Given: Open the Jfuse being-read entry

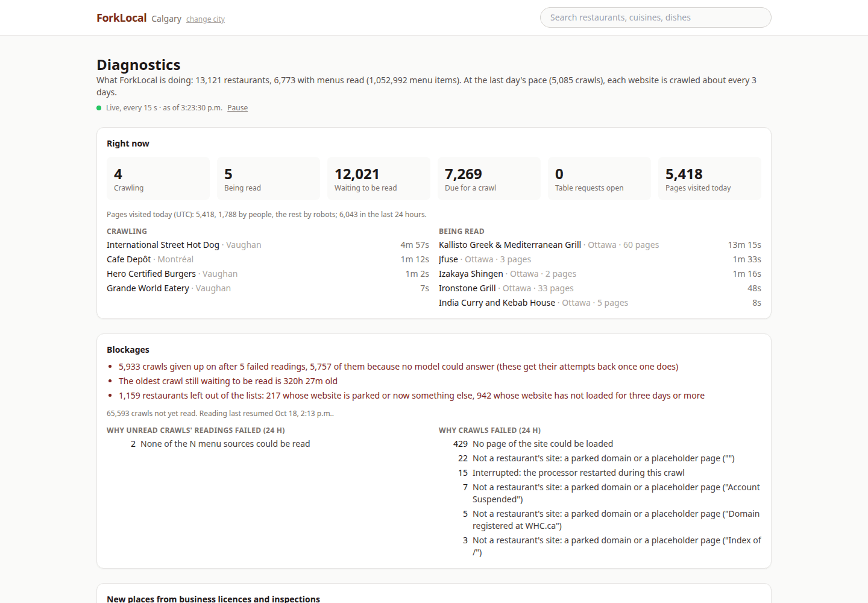Looking at the screenshot, I should coord(600,259).
